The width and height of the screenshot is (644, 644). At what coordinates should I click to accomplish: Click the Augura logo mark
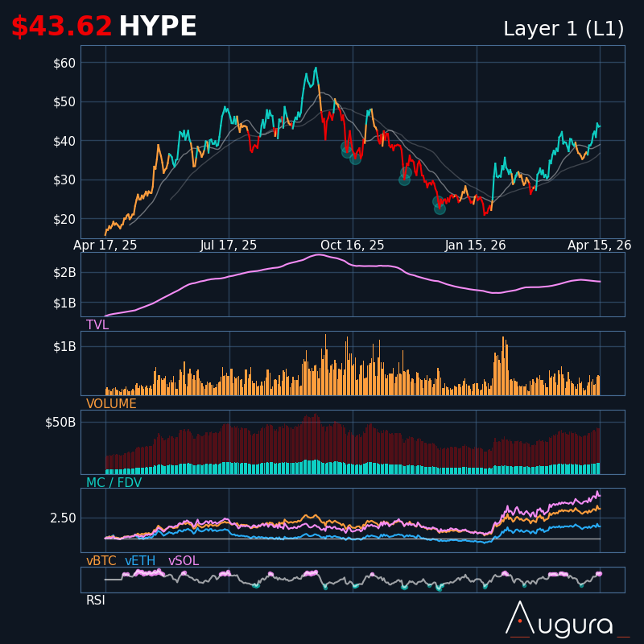click(520, 618)
